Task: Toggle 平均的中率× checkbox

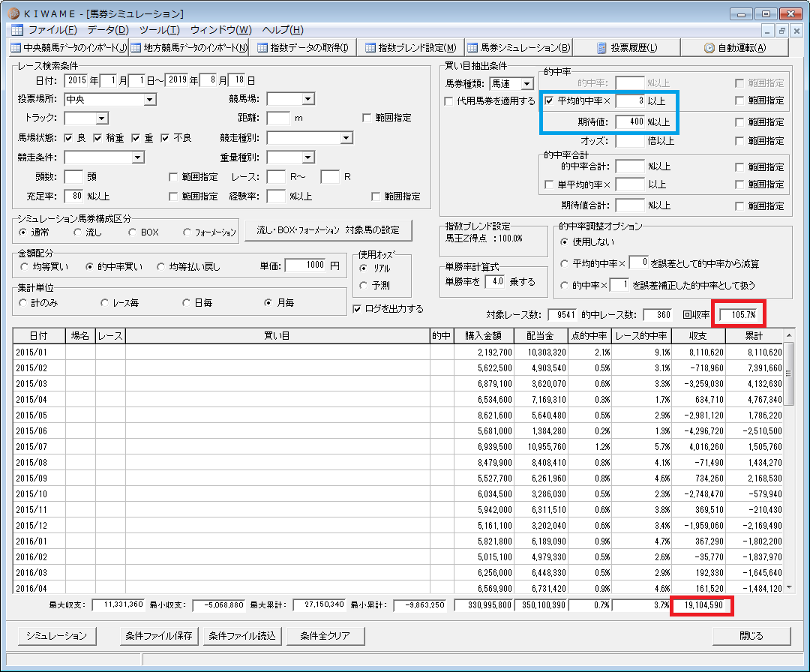Action: (x=549, y=100)
